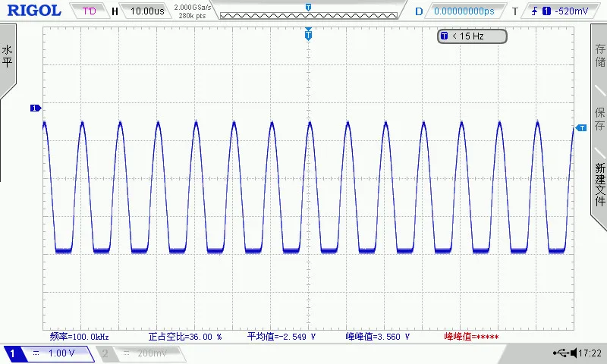Click the horizontal trigger position marker on grid
The width and height of the screenshot is (607, 364).
[x=308, y=34]
